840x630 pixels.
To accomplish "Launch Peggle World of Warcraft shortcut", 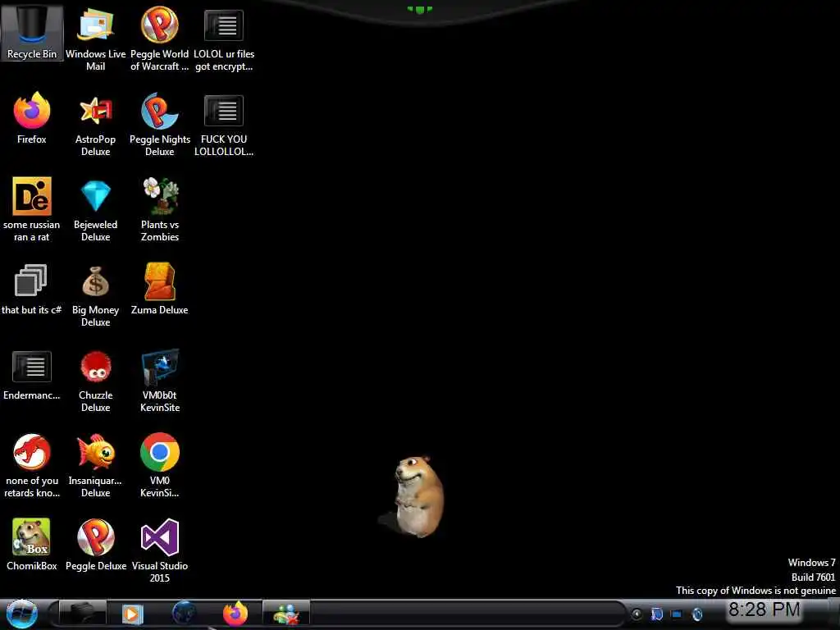I will pyautogui.click(x=160, y=39).
